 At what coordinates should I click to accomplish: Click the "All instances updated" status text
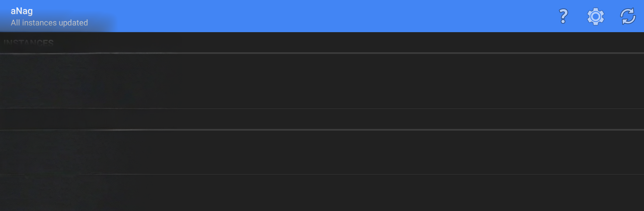(49, 23)
